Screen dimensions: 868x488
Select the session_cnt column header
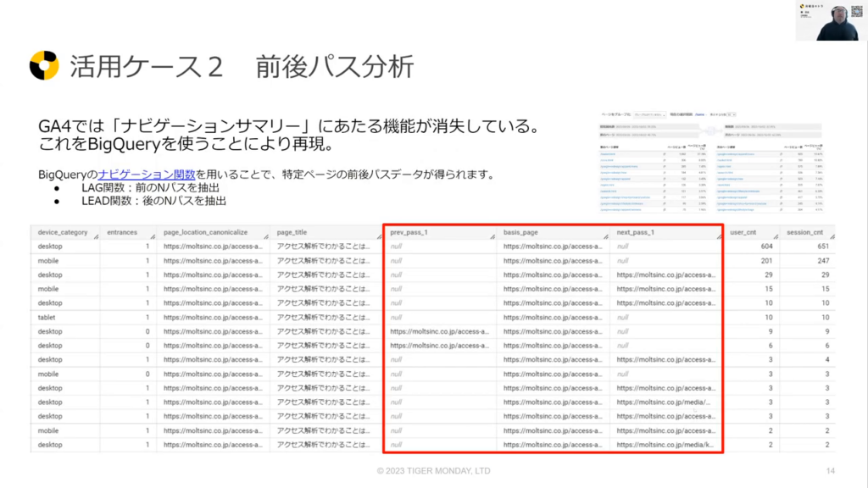point(804,231)
